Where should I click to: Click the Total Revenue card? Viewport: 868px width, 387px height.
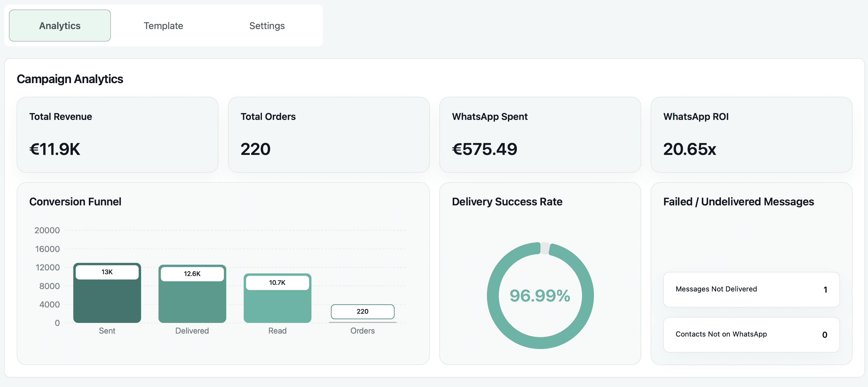(x=117, y=135)
